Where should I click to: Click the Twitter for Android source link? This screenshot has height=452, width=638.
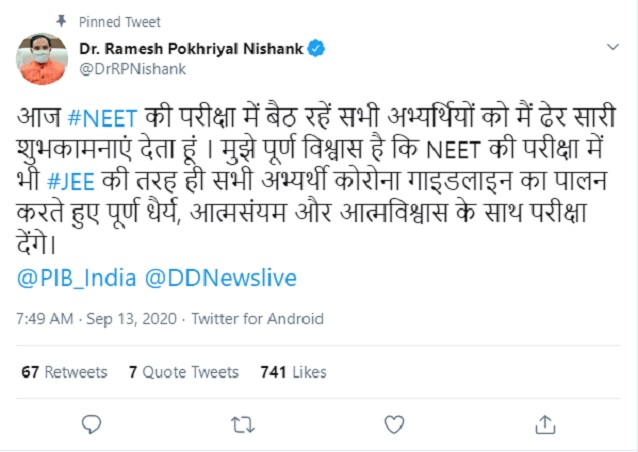(x=257, y=319)
